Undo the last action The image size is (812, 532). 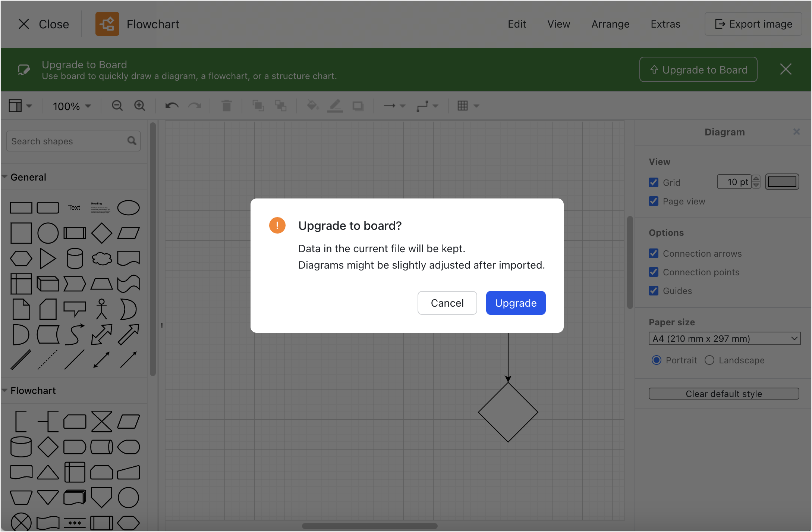coord(172,106)
